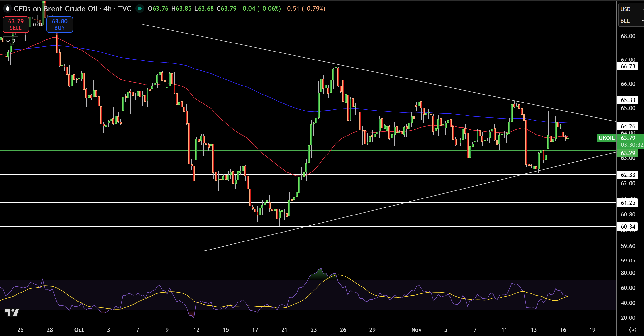644x336 pixels.
Task: Collapse the indicator legend chevron
Action: (8, 41)
